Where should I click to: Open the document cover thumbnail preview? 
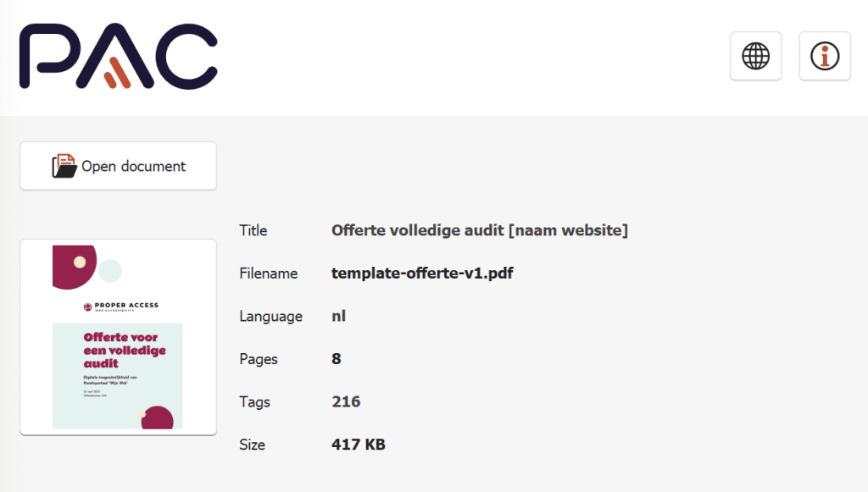119,337
